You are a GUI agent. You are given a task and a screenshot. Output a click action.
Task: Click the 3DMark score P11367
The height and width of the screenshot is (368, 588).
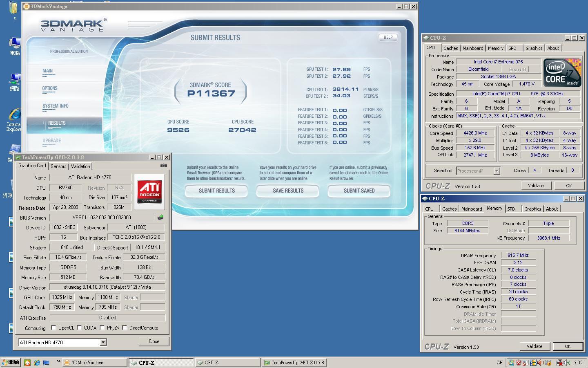pos(211,94)
